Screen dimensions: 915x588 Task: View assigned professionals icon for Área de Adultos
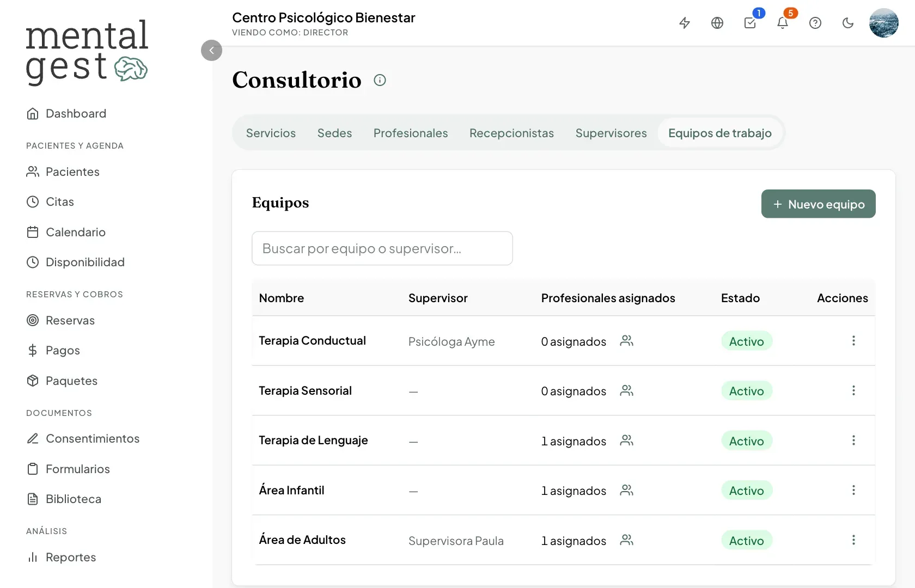coord(627,540)
